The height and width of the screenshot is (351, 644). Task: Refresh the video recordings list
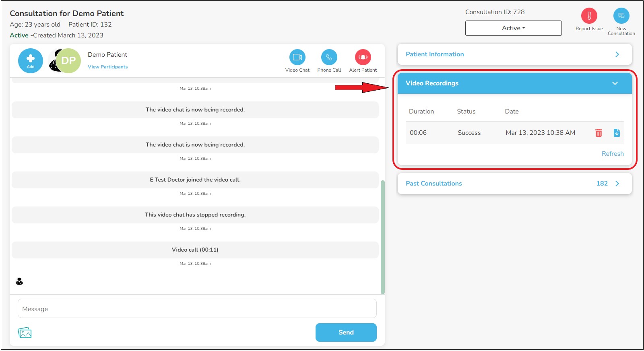[x=612, y=154]
